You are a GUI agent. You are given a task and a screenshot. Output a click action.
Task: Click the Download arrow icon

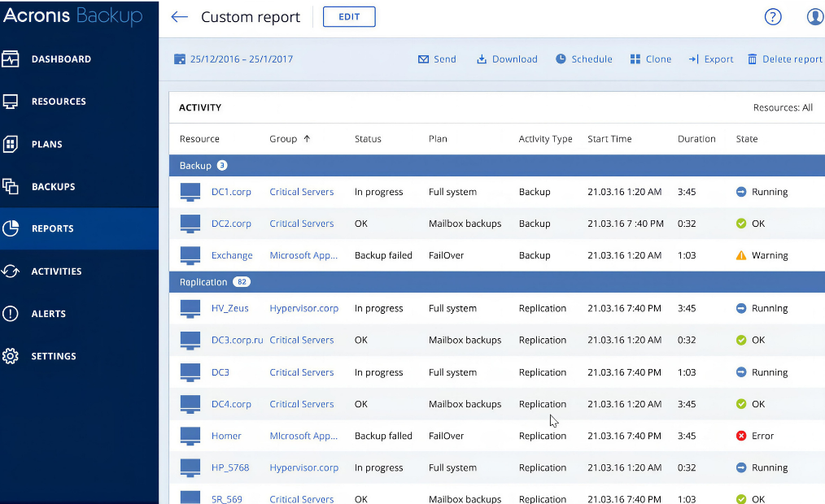coord(482,59)
